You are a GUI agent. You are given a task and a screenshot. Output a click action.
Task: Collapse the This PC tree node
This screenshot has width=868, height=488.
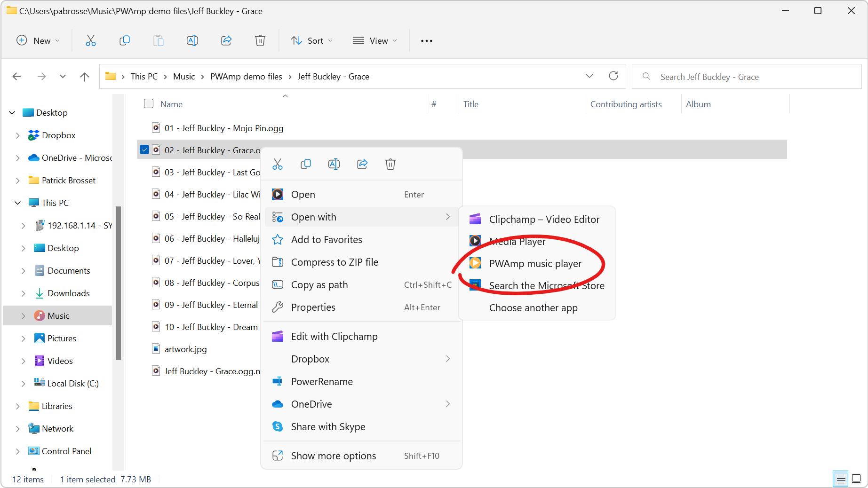coord(17,203)
